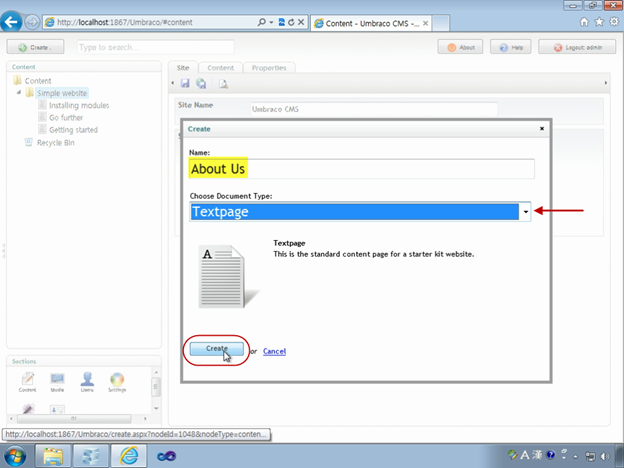Image resolution: width=624 pixels, height=468 pixels.
Task: Click the Save icon in the editor toolbar
Action: pos(185,83)
